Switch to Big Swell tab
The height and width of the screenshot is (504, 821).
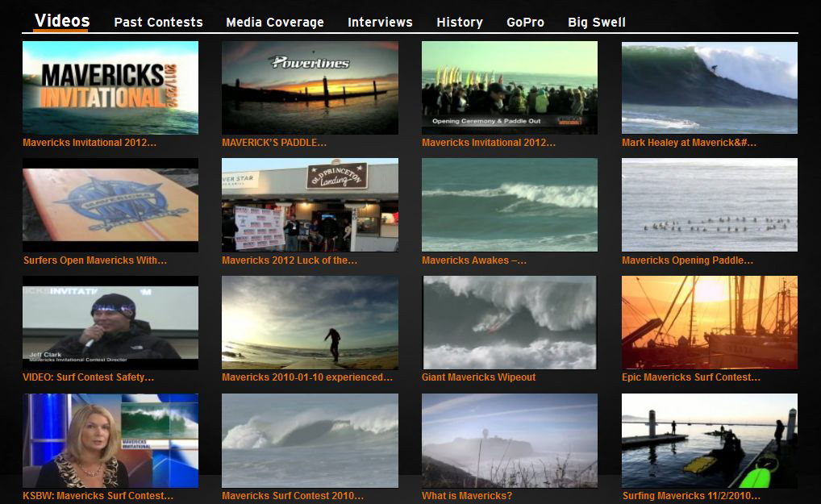click(597, 22)
